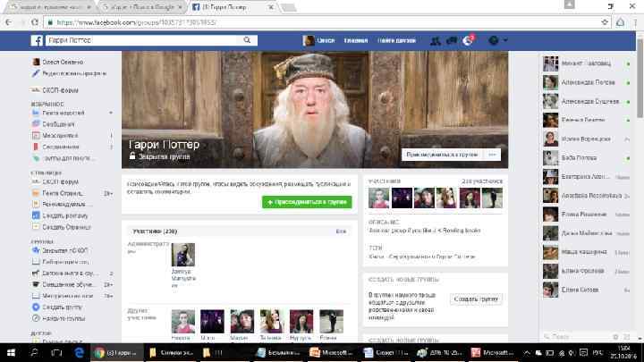The image size is (644, 362).
Task: Click the Мероприятия calendar icon
Action: (36, 135)
